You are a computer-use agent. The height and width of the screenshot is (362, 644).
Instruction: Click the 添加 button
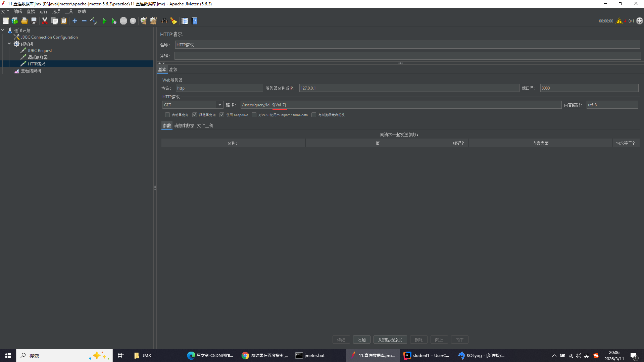[361, 340]
